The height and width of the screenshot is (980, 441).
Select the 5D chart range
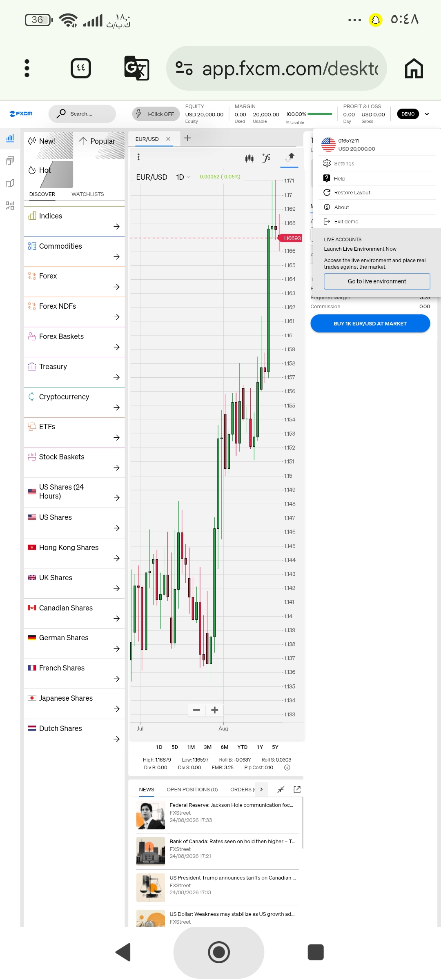click(x=175, y=747)
